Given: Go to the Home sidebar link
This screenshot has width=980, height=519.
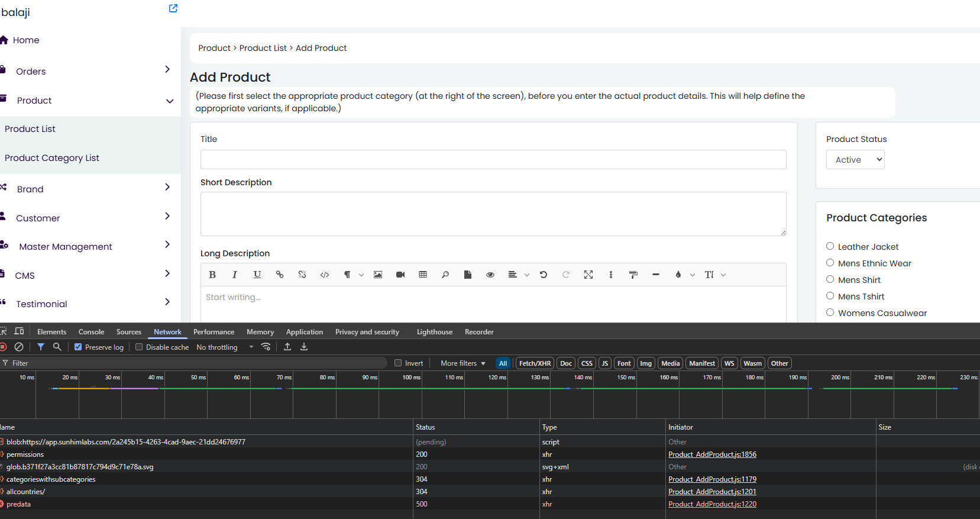Looking at the screenshot, I should click(x=26, y=40).
